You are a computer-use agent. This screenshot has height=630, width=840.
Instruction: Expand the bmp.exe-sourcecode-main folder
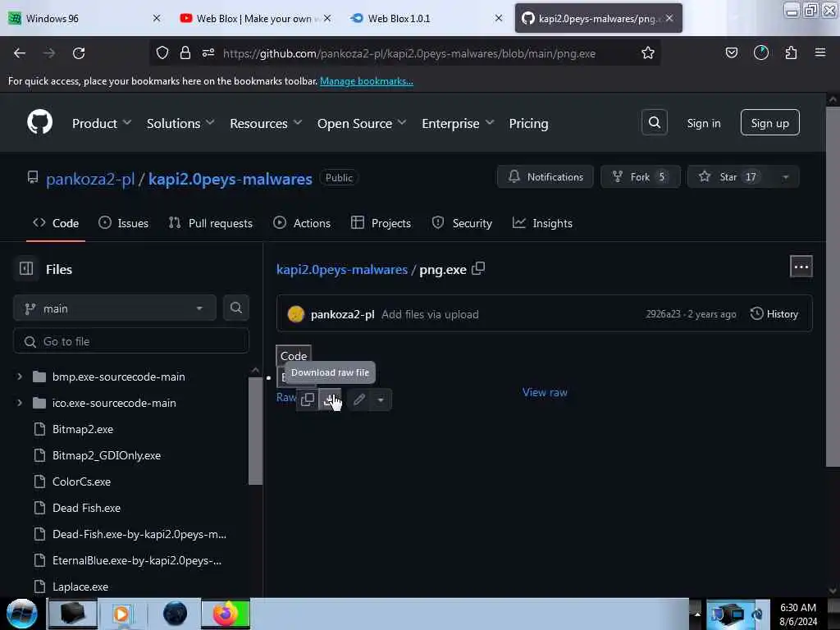click(x=20, y=377)
